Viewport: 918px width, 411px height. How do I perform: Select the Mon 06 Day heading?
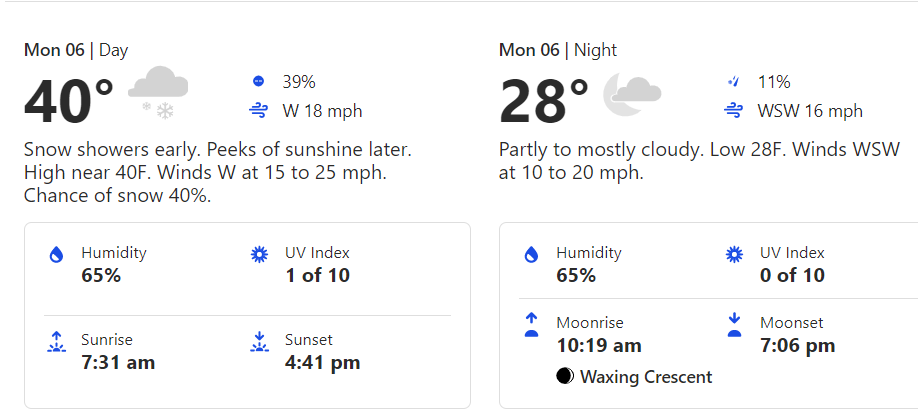coord(76,50)
